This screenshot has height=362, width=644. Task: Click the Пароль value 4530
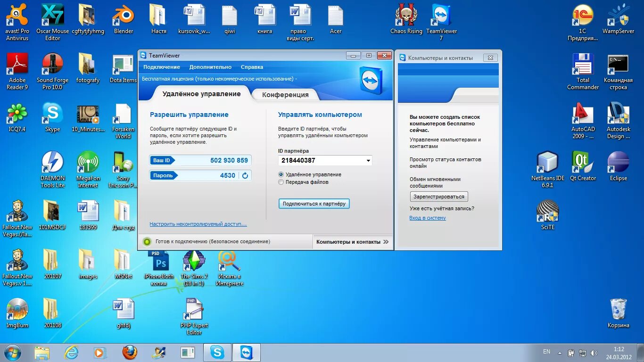(x=228, y=175)
